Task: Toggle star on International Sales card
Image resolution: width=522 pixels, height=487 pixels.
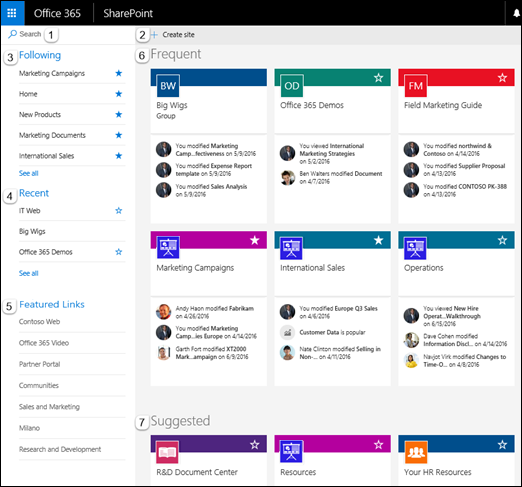Action: (378, 240)
